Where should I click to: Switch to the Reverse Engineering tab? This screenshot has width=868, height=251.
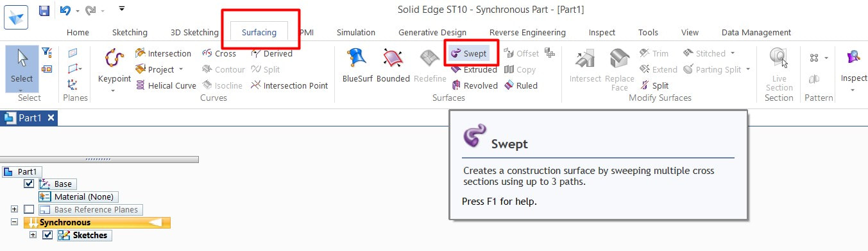527,32
